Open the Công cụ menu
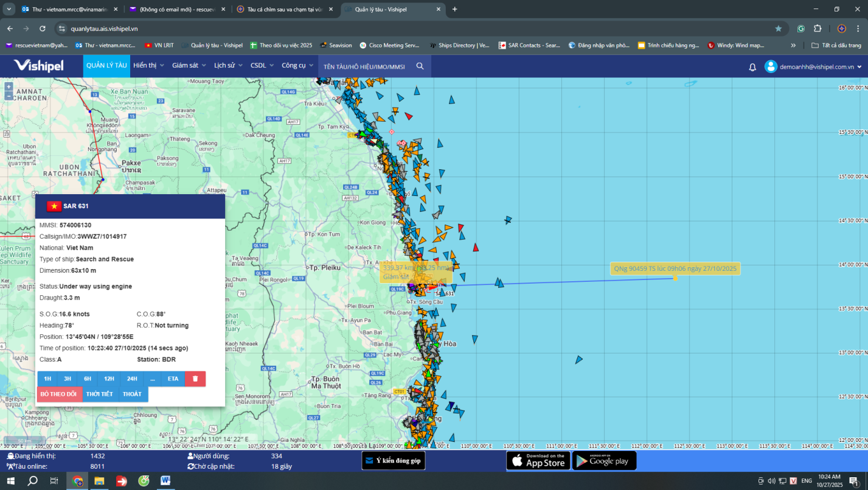The width and height of the screenshot is (868, 490). [x=297, y=66]
